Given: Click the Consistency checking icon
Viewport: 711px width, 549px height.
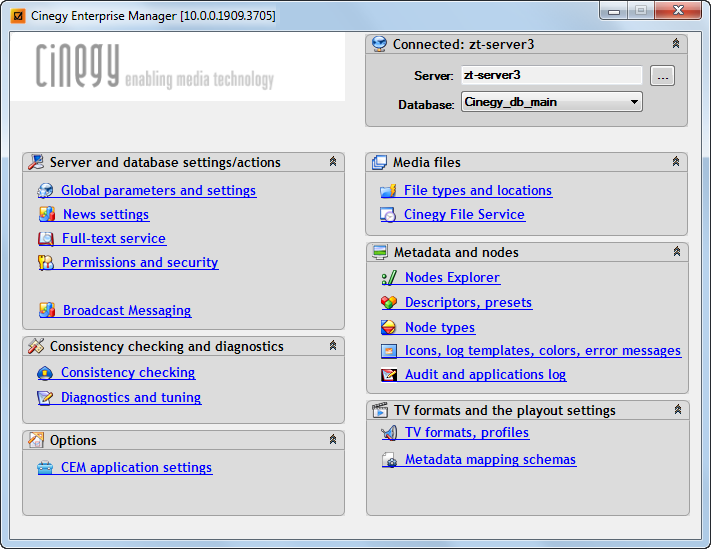Looking at the screenshot, I should pos(45,373).
